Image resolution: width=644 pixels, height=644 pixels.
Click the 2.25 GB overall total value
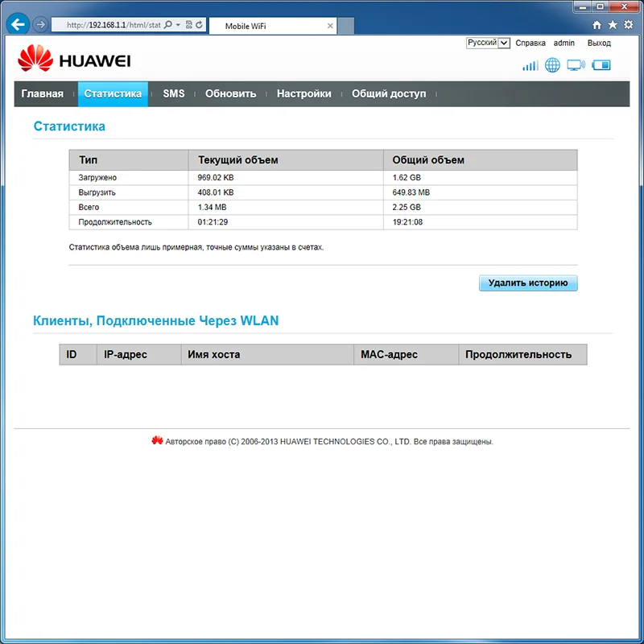[x=407, y=208]
